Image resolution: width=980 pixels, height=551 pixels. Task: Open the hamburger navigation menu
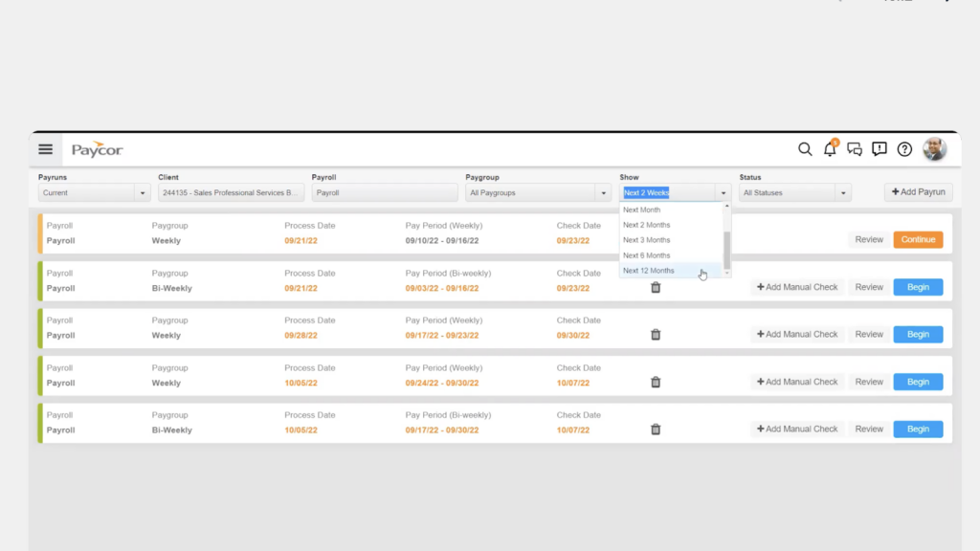[x=45, y=149]
